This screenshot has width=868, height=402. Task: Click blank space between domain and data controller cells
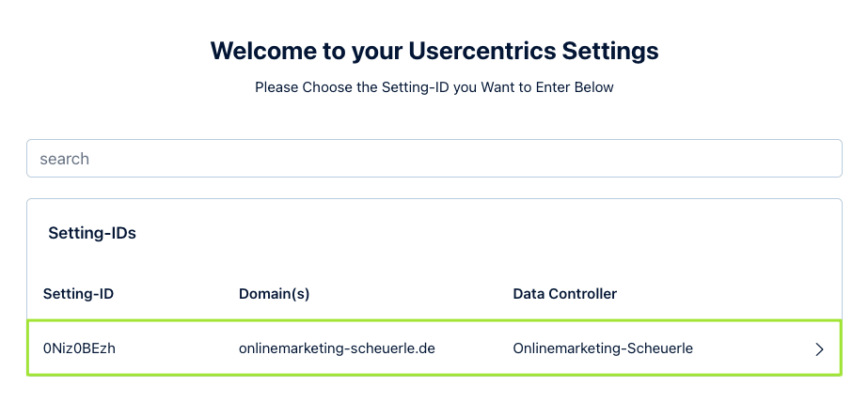point(474,348)
